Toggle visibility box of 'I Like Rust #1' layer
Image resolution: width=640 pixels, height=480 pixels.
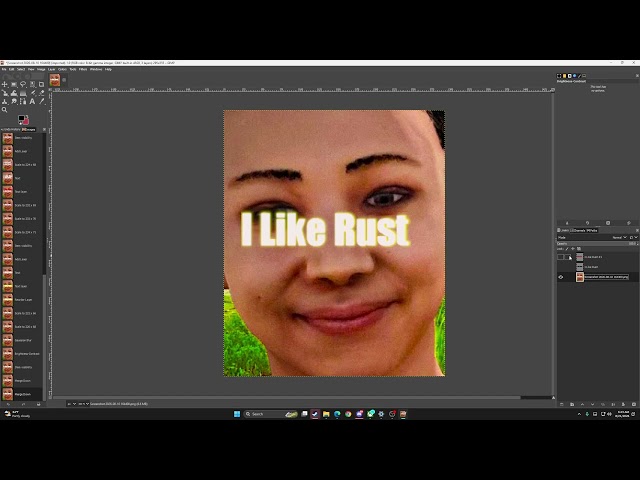point(561,257)
